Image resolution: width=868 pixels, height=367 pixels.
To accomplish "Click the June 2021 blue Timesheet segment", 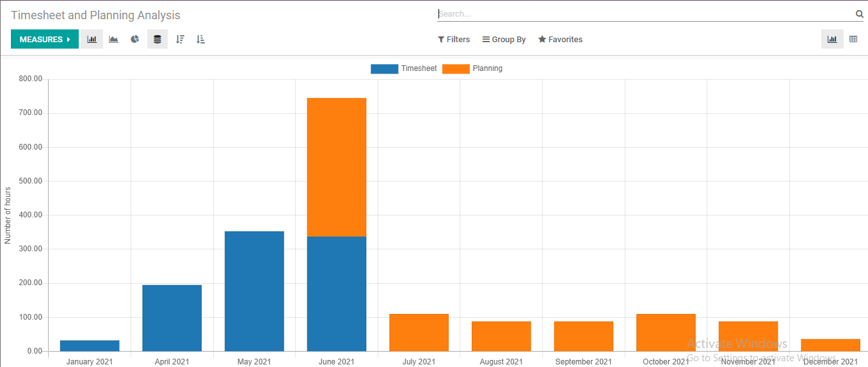I will (x=337, y=293).
